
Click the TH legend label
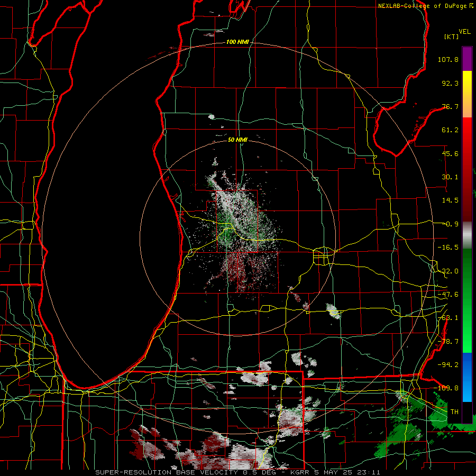454,411
